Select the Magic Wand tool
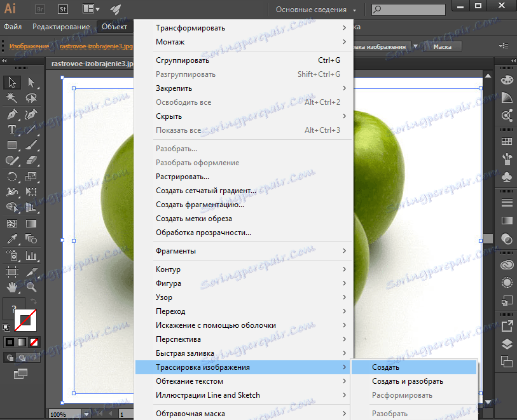Image resolution: width=517 pixels, height=420 pixels. (12, 98)
